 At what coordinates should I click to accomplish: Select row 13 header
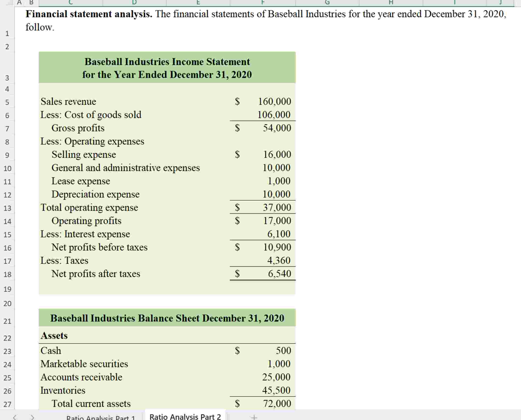pos(7,208)
